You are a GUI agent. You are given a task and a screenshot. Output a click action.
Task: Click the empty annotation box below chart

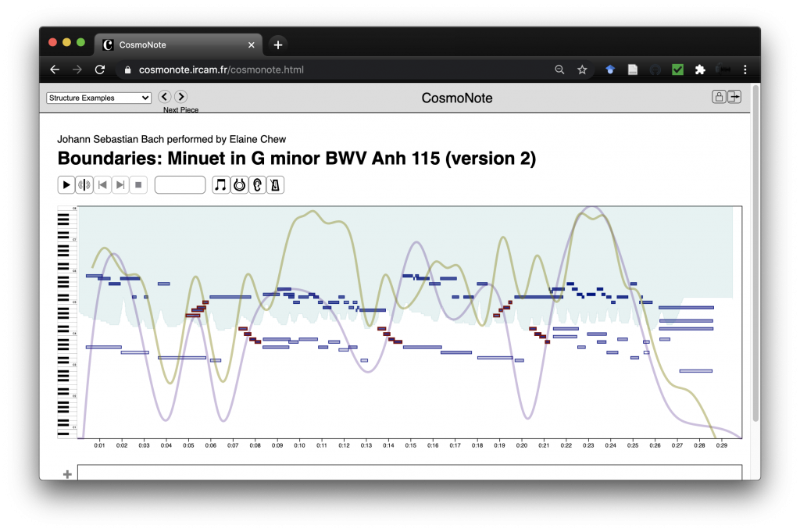click(x=409, y=473)
